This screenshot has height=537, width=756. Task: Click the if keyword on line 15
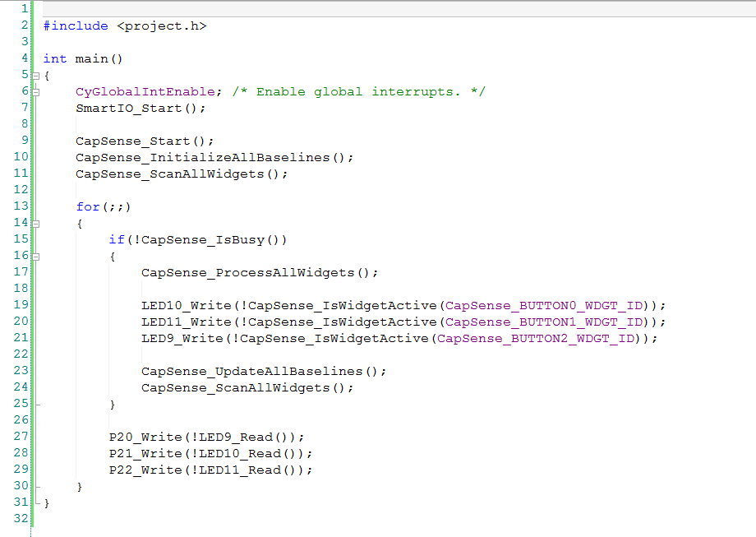pyautogui.click(x=117, y=239)
